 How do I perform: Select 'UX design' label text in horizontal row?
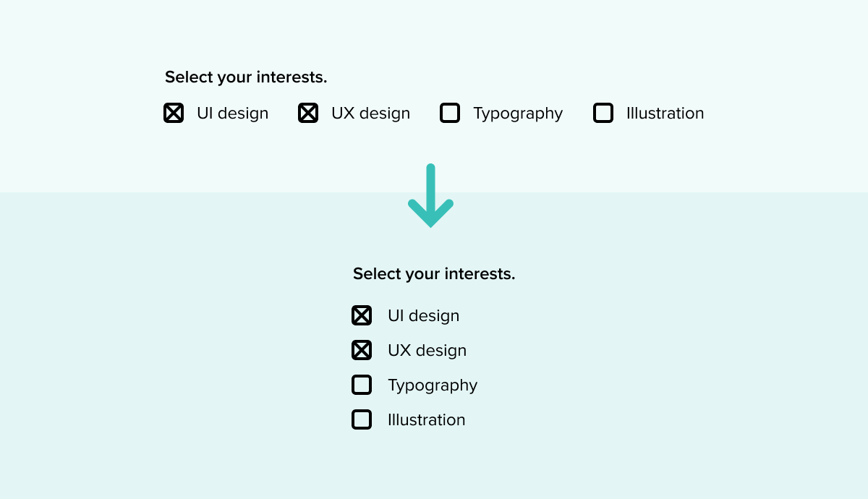point(370,114)
